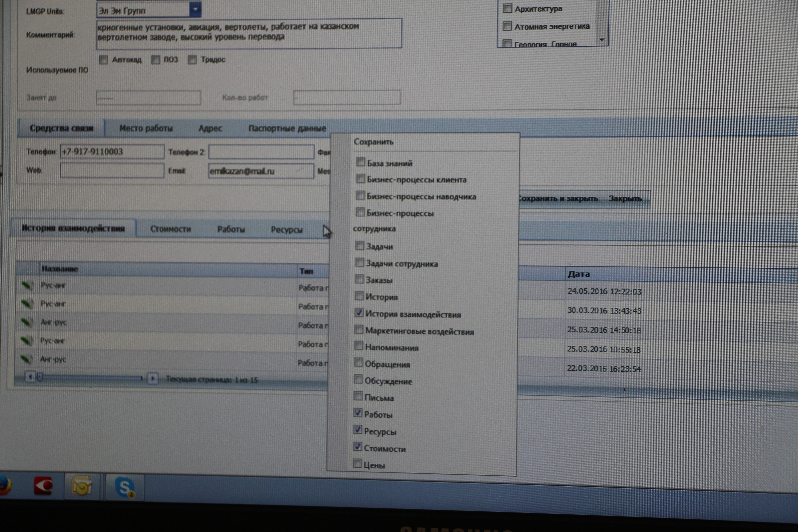Go to previous page with pager arrow

coord(30,377)
